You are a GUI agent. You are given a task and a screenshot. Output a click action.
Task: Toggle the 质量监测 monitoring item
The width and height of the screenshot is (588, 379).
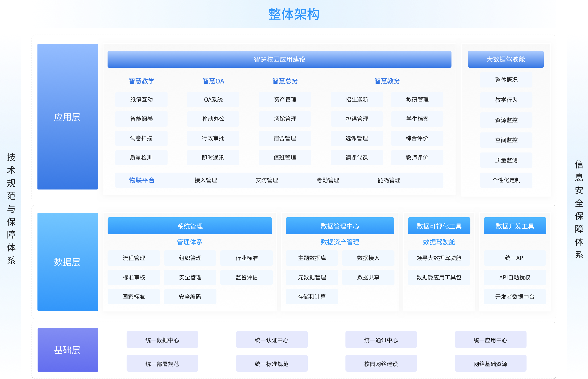tap(506, 160)
